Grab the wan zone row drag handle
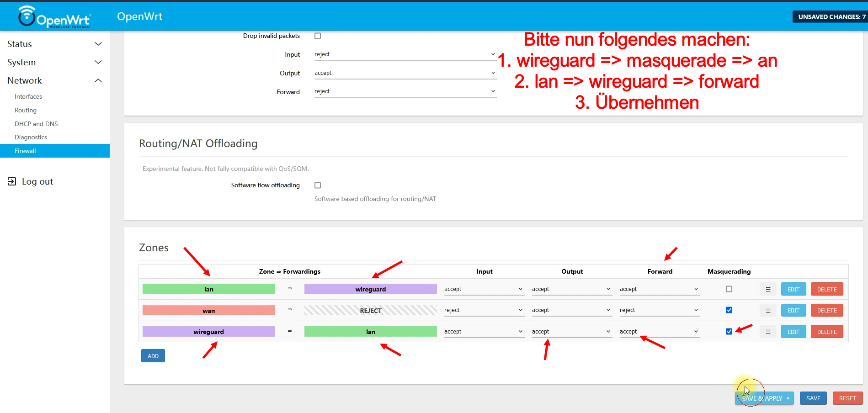The image size is (868, 413). (x=768, y=311)
